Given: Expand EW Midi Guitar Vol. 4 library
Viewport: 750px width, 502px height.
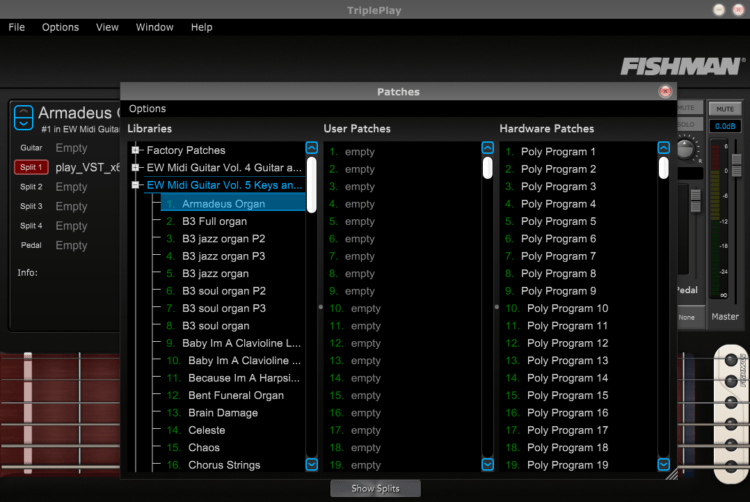Looking at the screenshot, I should pos(135,167).
